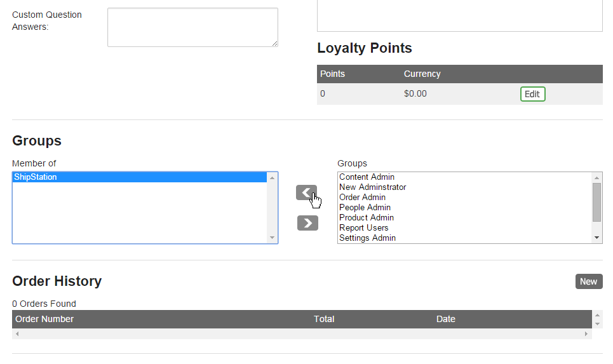Screen dimensions: 613x364
Task: Create a New order in Order History
Action: coord(589,281)
